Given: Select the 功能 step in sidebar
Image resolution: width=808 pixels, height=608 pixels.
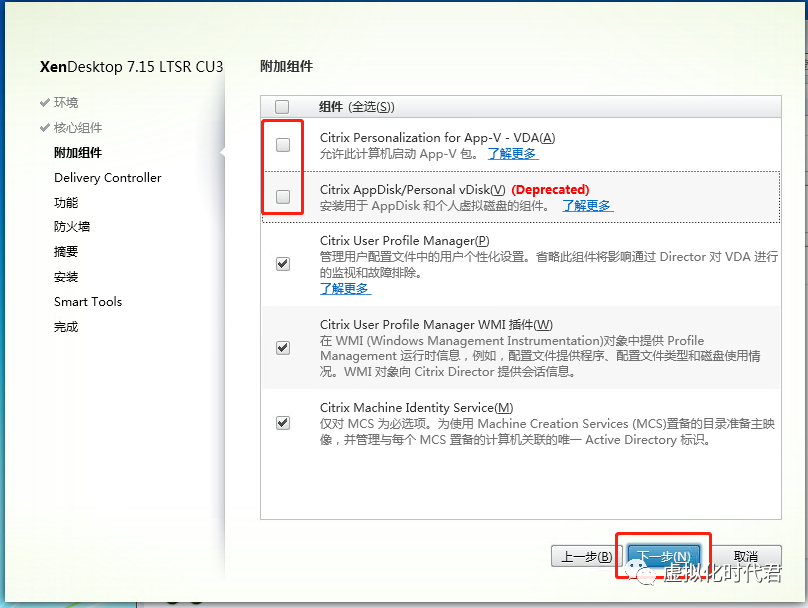Looking at the screenshot, I should click(66, 202).
